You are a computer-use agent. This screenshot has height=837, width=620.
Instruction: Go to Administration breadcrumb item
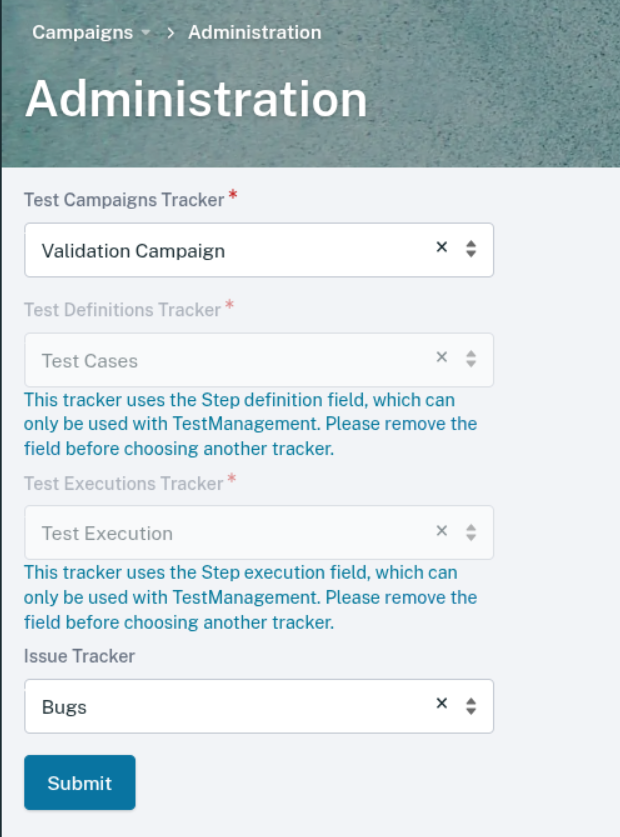point(254,32)
